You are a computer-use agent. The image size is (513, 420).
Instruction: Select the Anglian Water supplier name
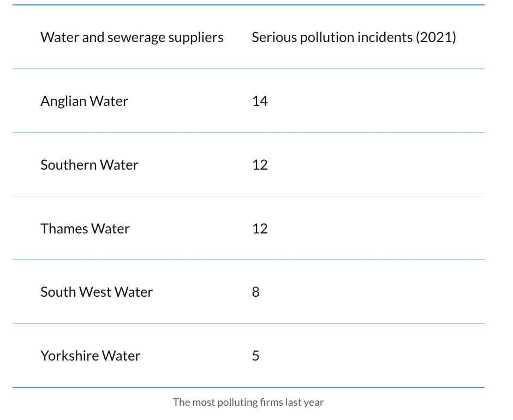pyautogui.click(x=84, y=101)
